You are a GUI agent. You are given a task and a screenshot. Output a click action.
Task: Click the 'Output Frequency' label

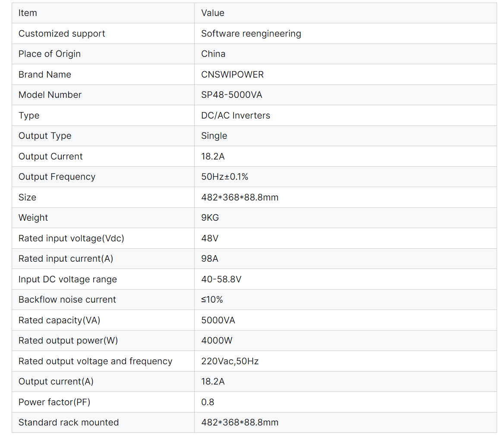pos(57,177)
